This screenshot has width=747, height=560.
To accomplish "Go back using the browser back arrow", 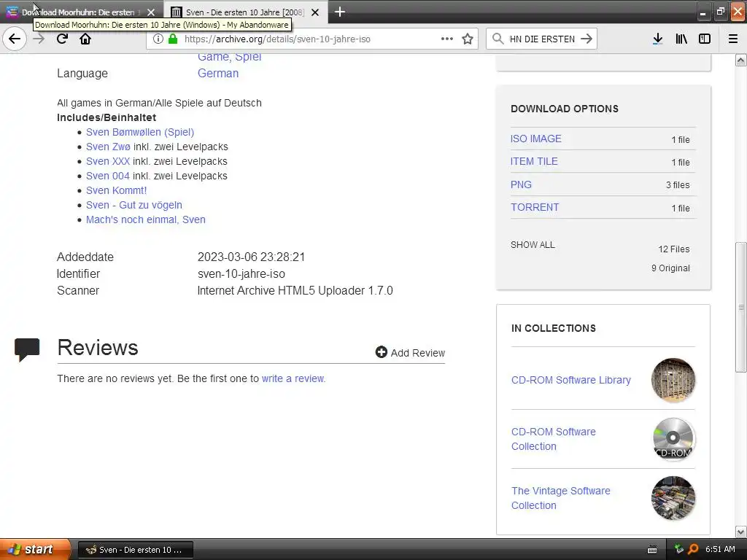I will pyautogui.click(x=15, y=39).
